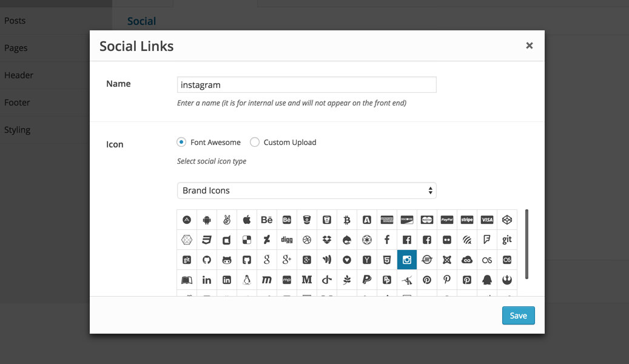Choose the Flickr two-dot icon
This screenshot has height=364, width=629.
[447, 240]
